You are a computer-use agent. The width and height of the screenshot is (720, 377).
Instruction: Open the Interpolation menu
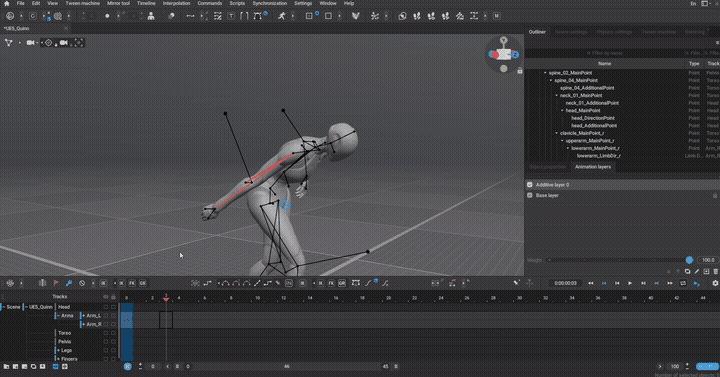[x=176, y=3]
